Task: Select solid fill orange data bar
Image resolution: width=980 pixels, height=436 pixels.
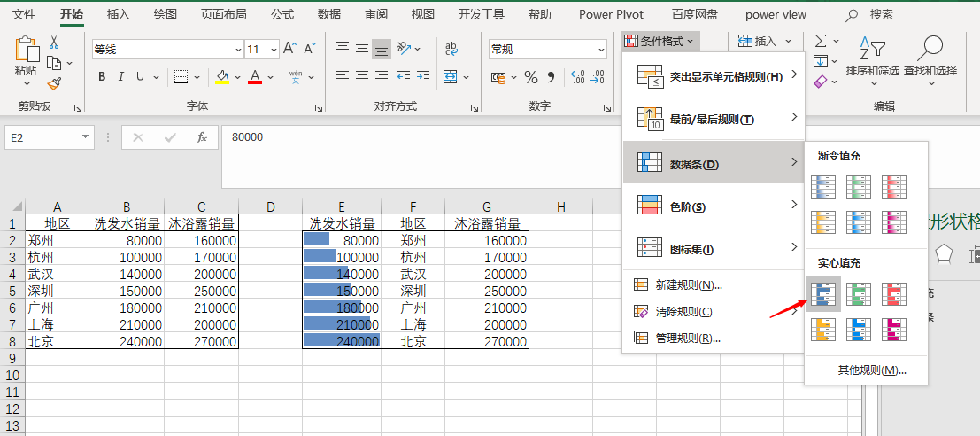Action: coord(823,329)
